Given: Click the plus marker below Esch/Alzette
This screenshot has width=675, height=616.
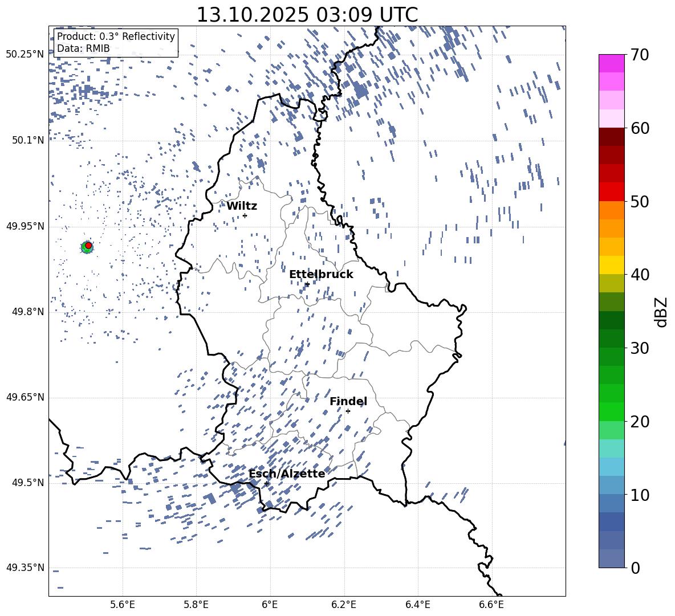Looking at the screenshot, I should point(266,483).
